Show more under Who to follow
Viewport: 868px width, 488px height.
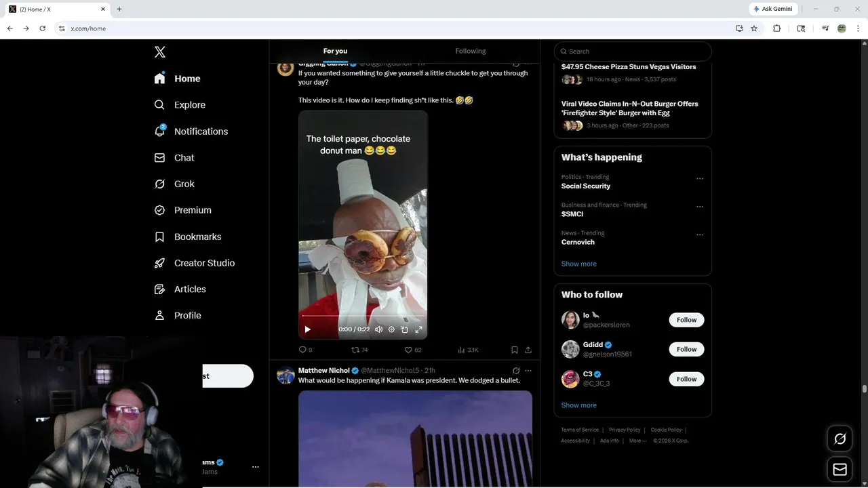coord(579,405)
